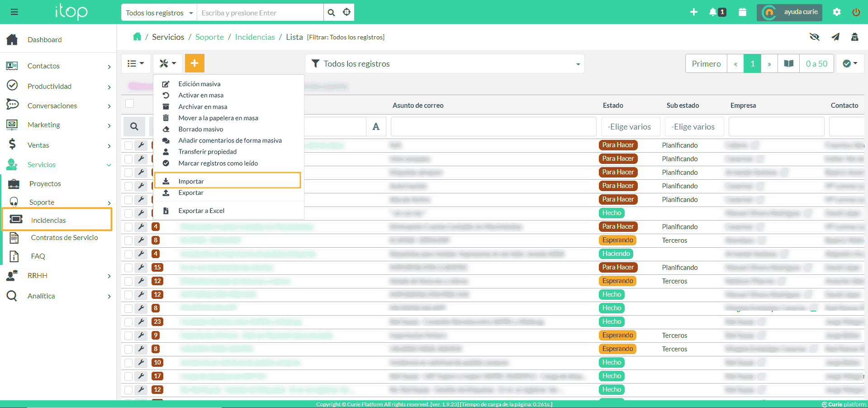Viewport: 868px width, 408px height.
Task: Choose 'Exportar a Excel' menu option
Action: pos(201,211)
